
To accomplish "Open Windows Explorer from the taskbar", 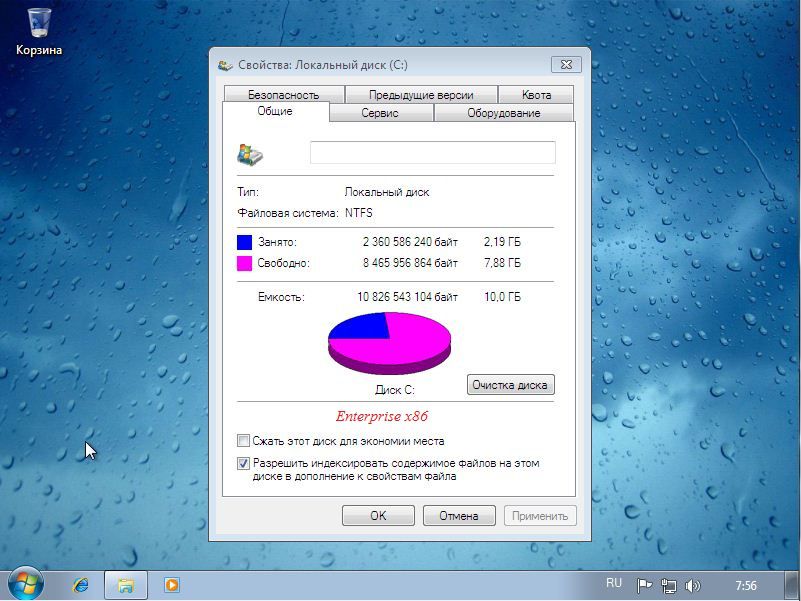I will point(126,585).
